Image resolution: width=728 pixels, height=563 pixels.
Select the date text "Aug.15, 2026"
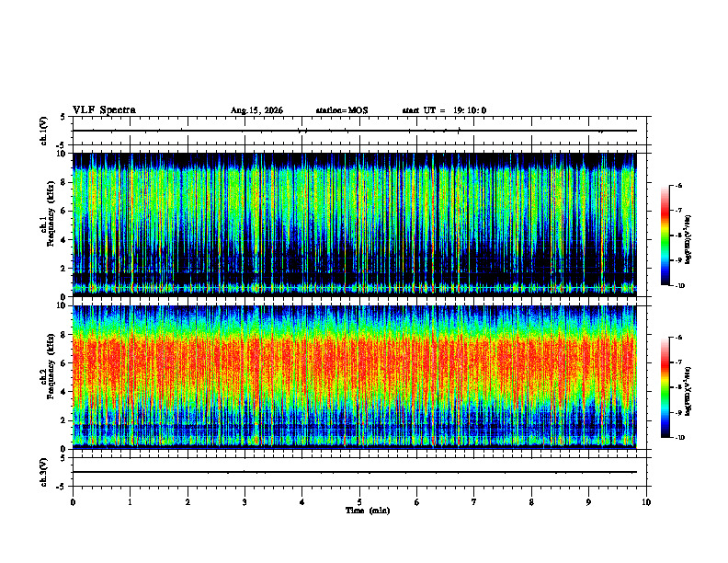[256, 110]
